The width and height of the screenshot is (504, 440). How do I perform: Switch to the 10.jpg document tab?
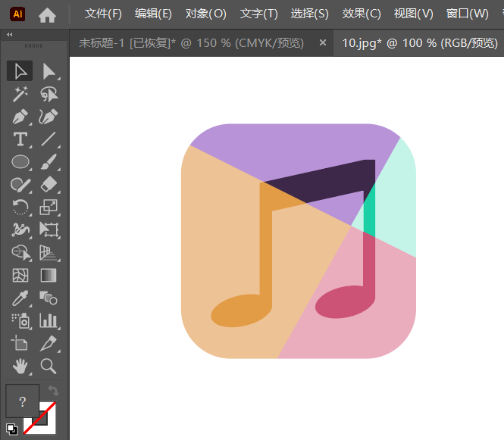(420, 42)
